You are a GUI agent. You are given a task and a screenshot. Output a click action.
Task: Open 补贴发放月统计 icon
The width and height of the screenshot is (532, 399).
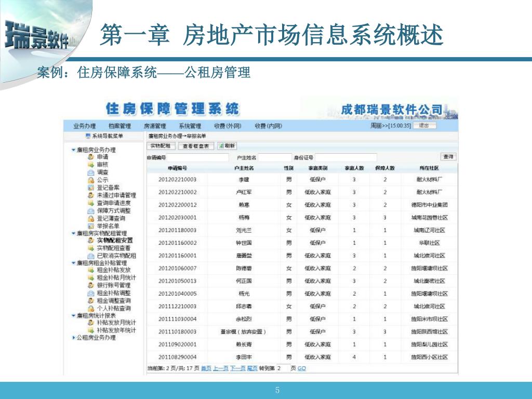point(90,323)
